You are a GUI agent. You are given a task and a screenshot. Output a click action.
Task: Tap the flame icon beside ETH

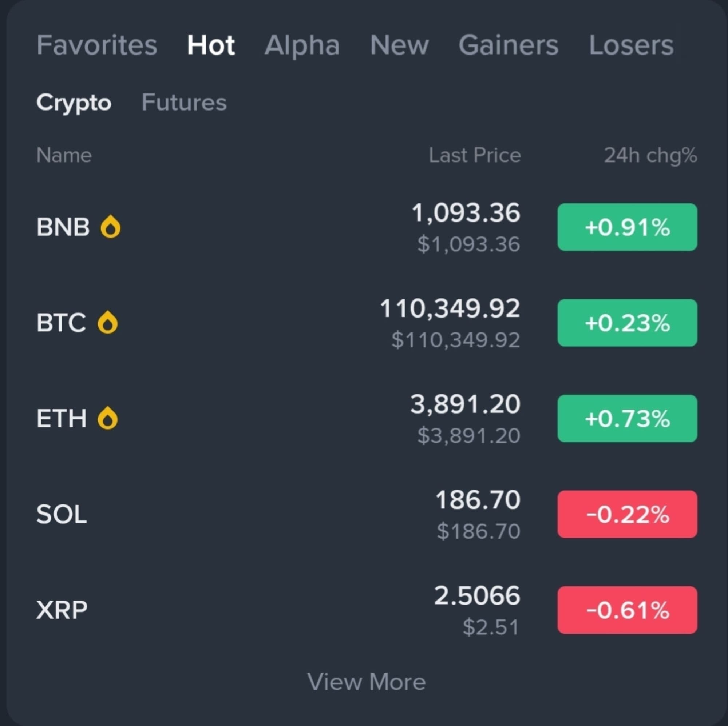(108, 418)
